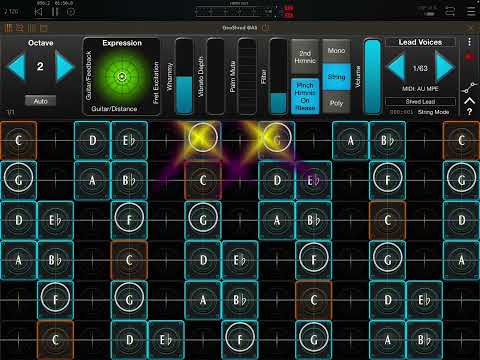The image size is (480, 360).
Task: Enable the Auto octave button
Action: pos(40,101)
